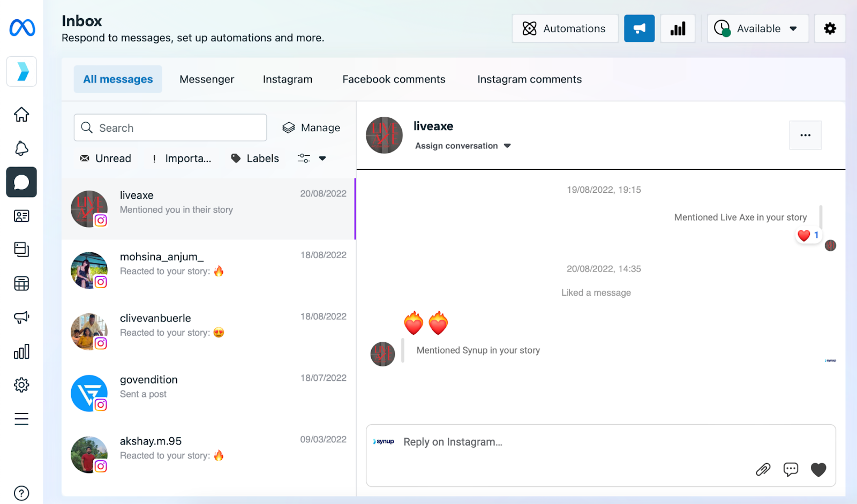Open planner grid icon in sidebar
This screenshot has height=504, width=857.
21,283
